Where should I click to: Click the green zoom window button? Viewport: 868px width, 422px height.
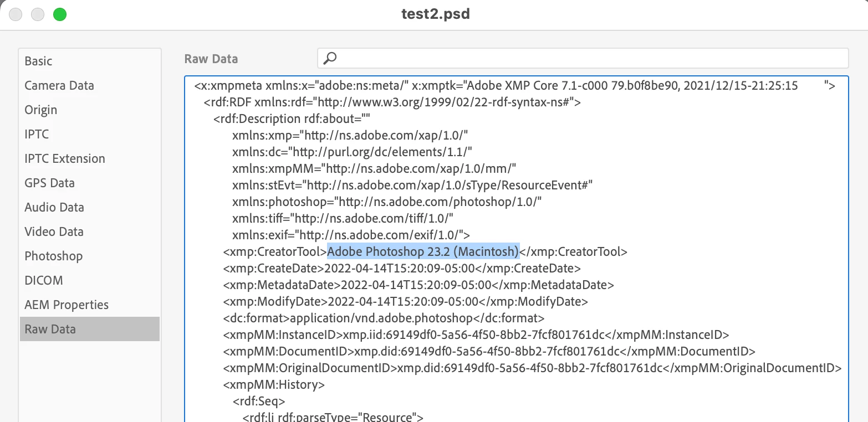coord(60,14)
